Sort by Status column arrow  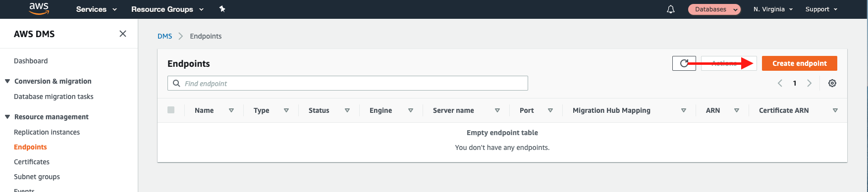coord(347,110)
